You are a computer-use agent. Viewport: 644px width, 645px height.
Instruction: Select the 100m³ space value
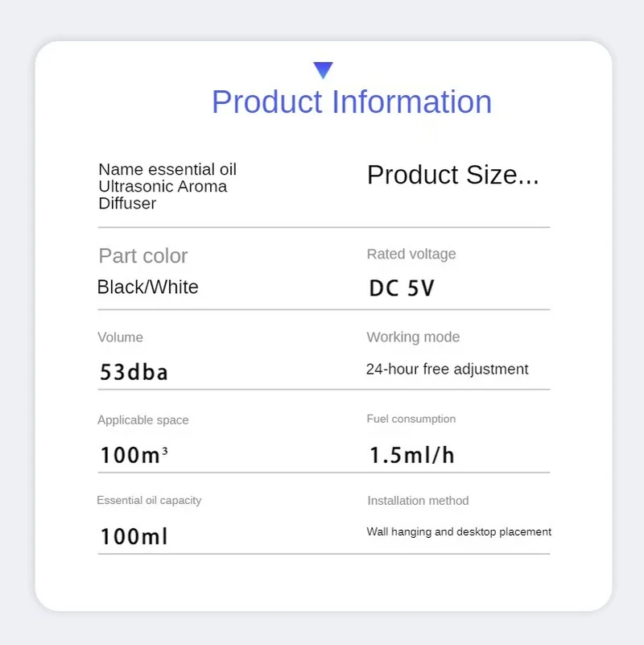pyautogui.click(x=134, y=455)
